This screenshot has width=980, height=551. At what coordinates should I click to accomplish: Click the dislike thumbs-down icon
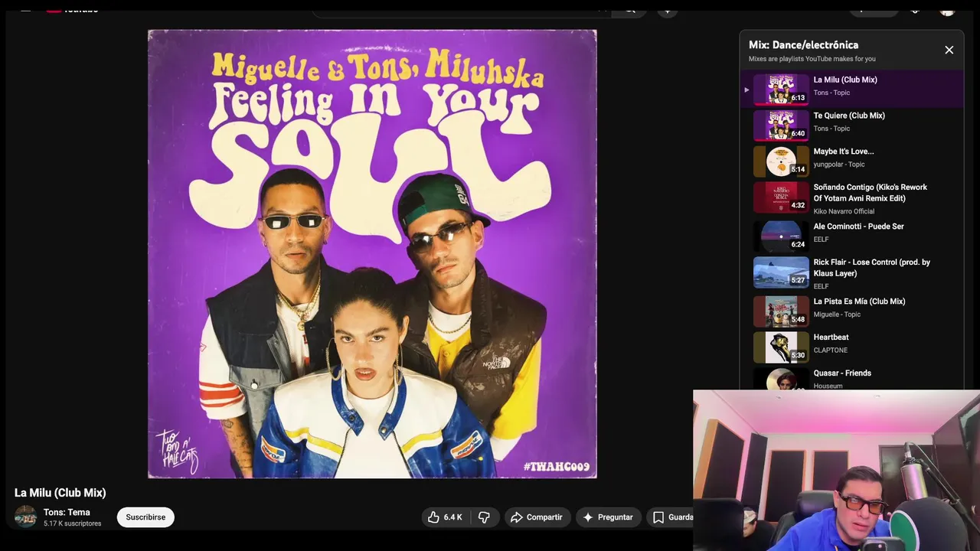coord(484,517)
